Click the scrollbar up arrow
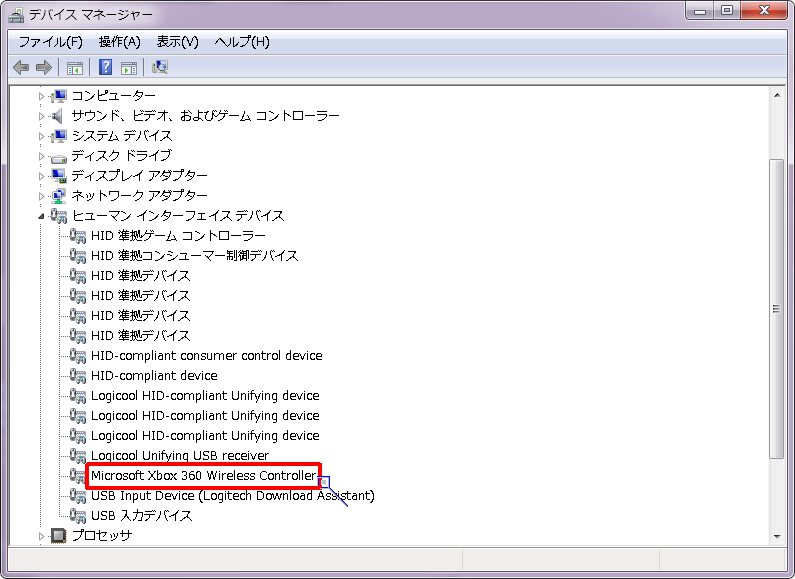Screen dimensions: 795x579 coord(777,95)
